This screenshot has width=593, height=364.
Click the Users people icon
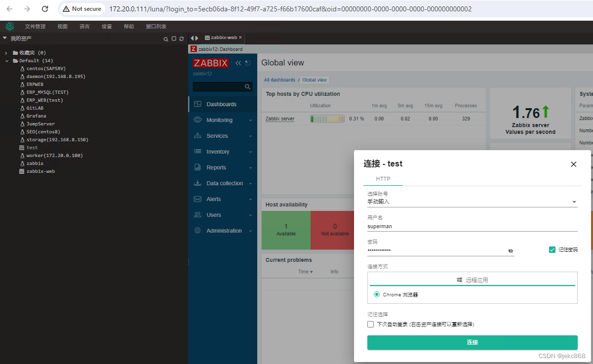click(198, 215)
